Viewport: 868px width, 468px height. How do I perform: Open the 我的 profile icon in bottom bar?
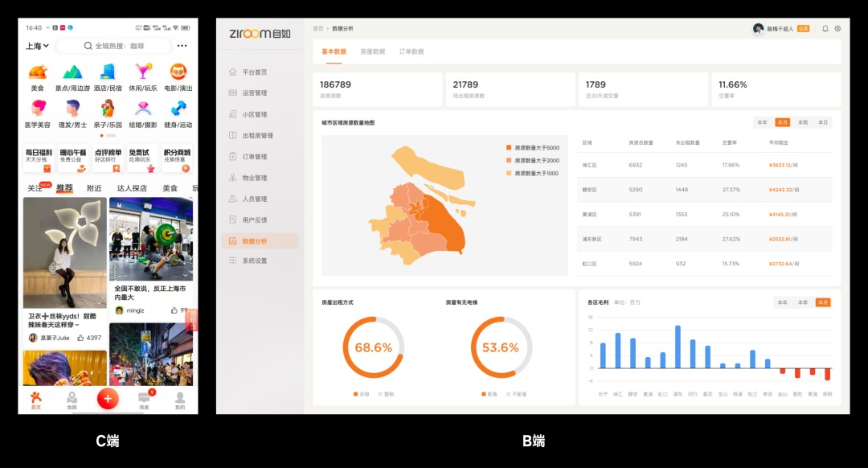pos(180,400)
